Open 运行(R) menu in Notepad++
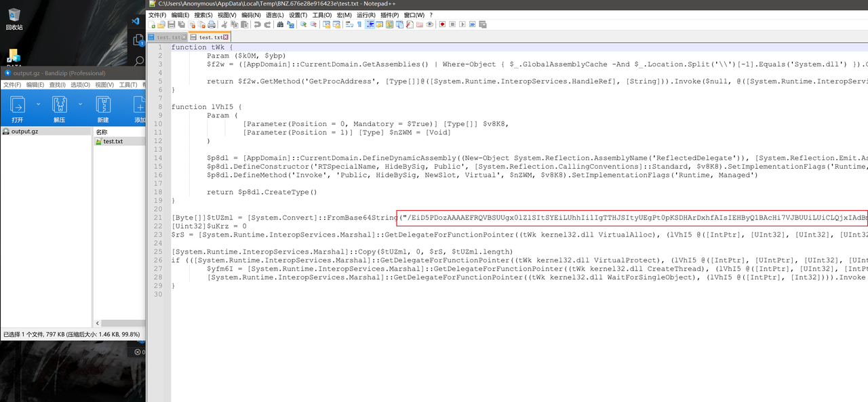This screenshot has width=868, height=402. (366, 15)
